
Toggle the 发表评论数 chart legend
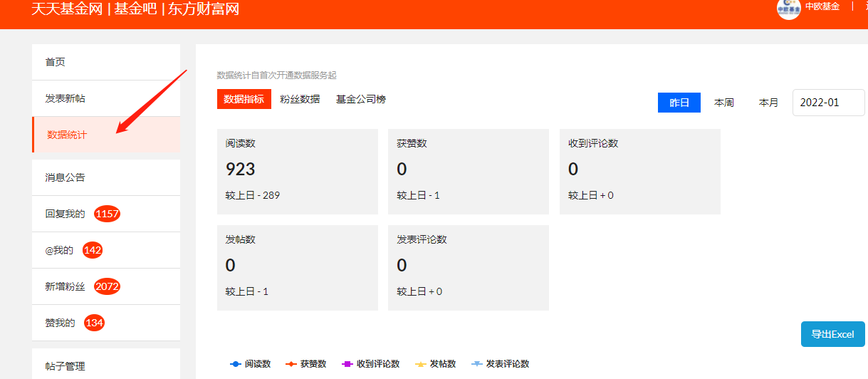point(500,363)
